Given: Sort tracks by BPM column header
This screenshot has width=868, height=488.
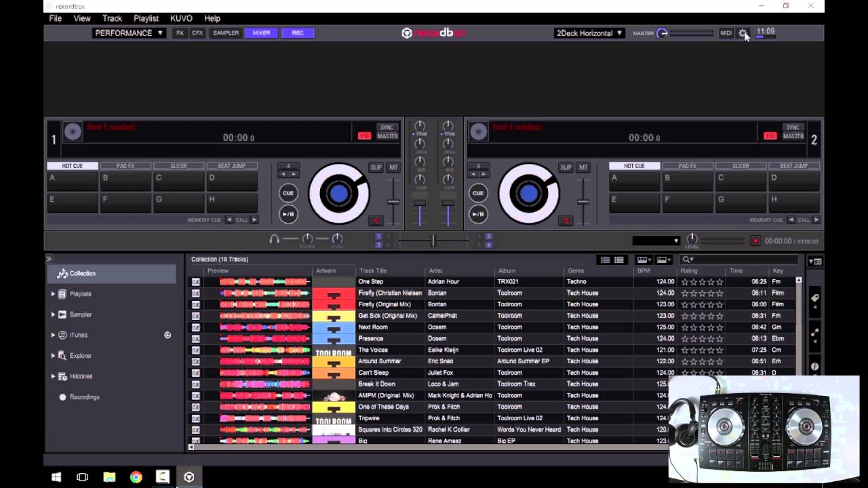Looking at the screenshot, I should pos(644,270).
